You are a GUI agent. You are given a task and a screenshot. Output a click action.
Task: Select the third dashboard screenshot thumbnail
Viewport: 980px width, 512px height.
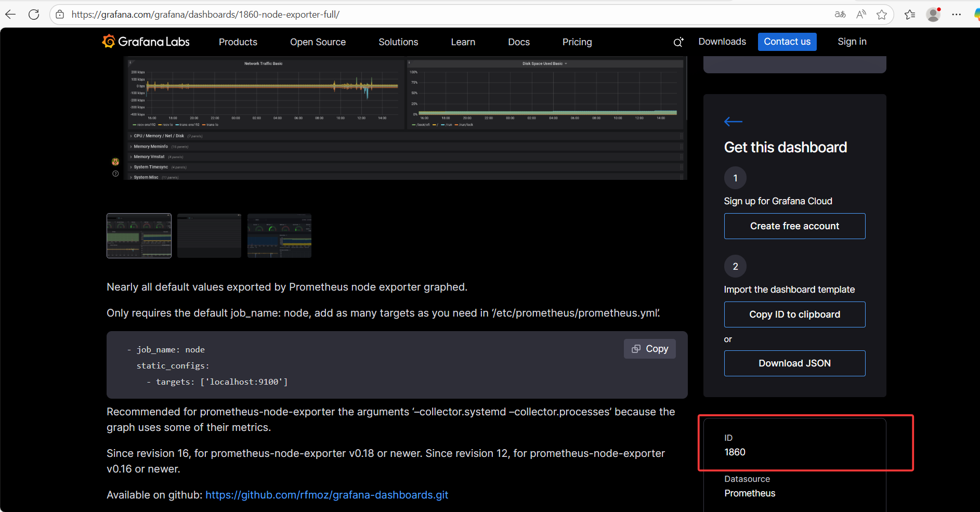pos(279,235)
